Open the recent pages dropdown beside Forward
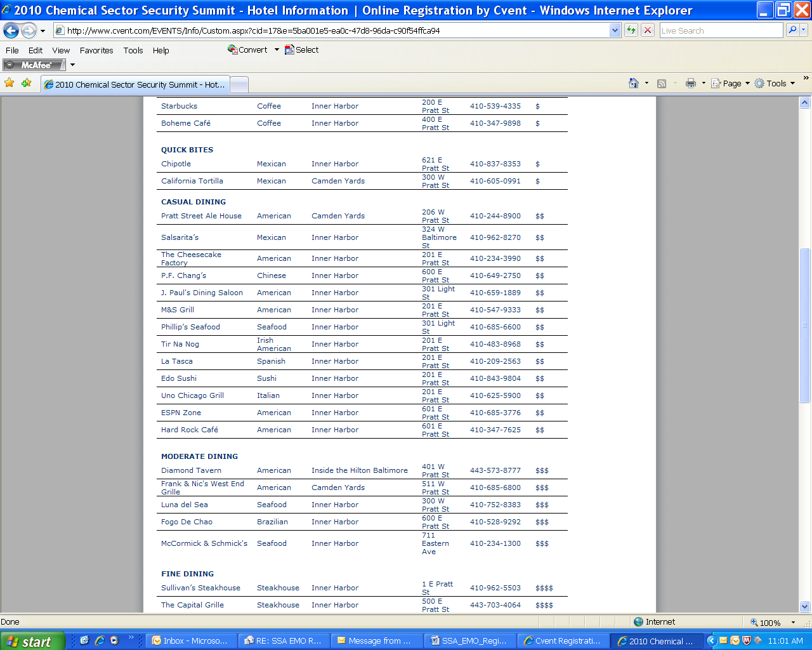Viewport: 812px width, 650px height. click(x=43, y=30)
